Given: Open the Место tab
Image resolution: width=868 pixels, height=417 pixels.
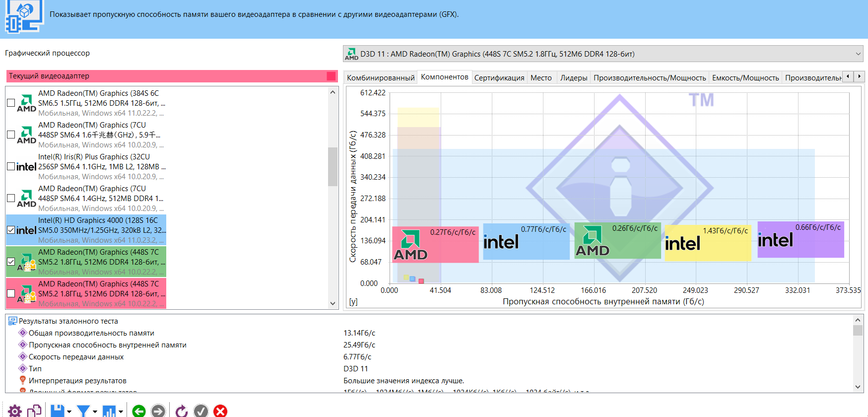Looking at the screenshot, I should pos(541,77).
